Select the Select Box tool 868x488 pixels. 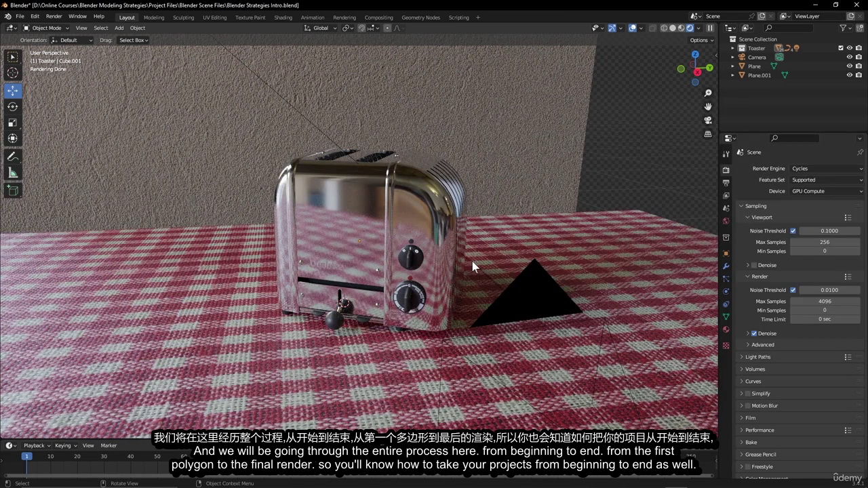(13, 57)
